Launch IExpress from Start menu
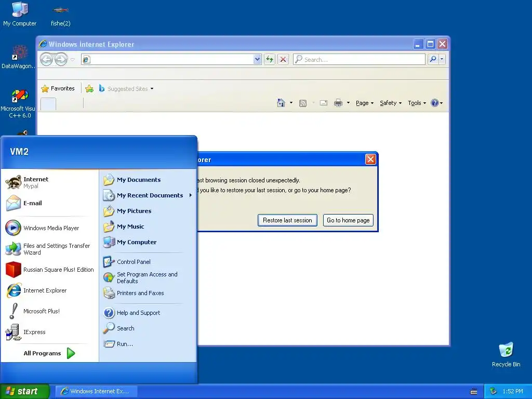 point(50,332)
